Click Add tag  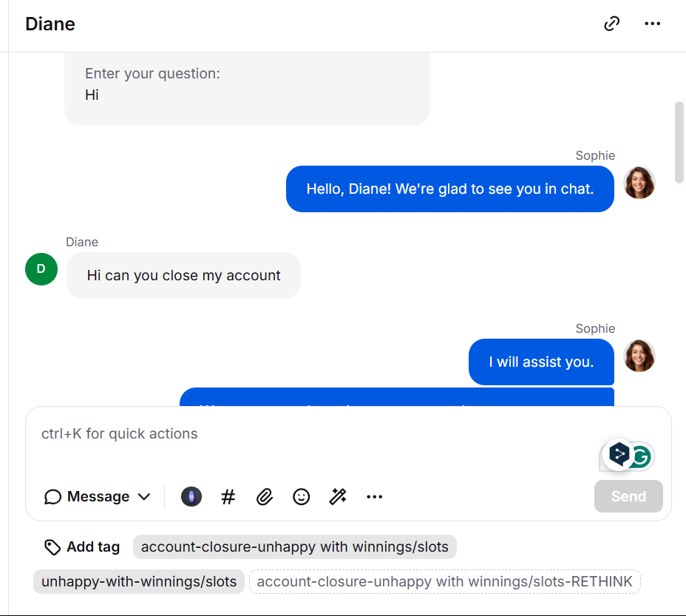(x=82, y=546)
